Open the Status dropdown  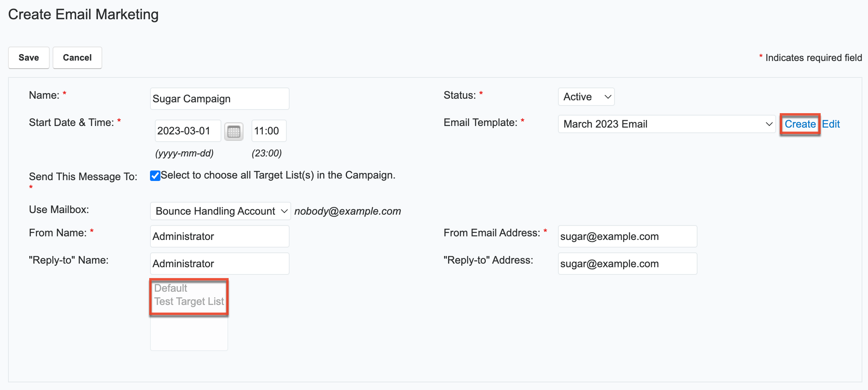[x=586, y=96]
